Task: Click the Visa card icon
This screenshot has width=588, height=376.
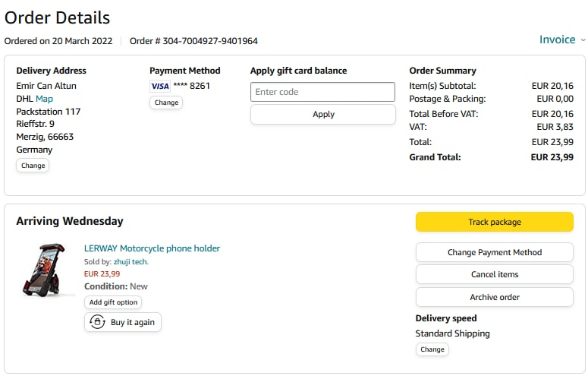Action: 160,86
